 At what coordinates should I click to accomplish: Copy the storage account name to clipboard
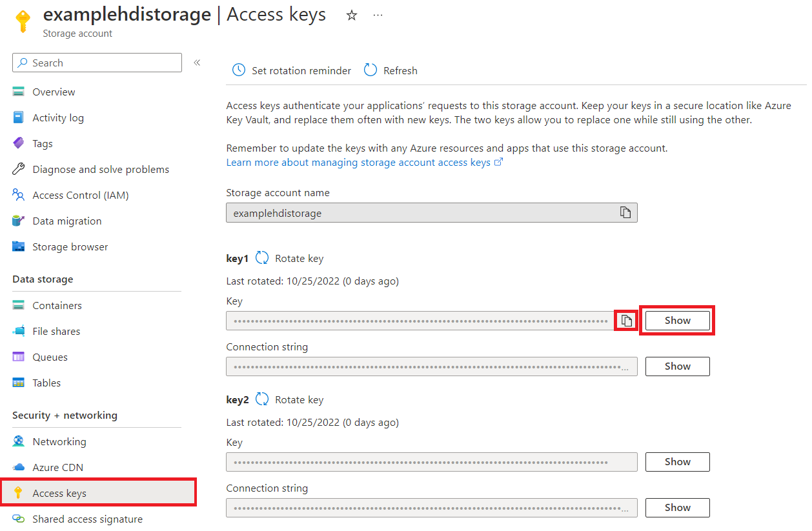(x=625, y=213)
